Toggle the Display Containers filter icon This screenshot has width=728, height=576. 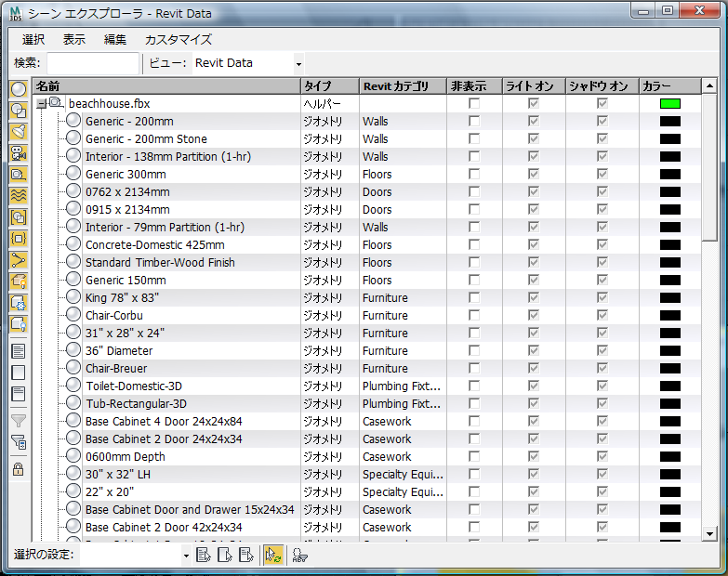click(x=19, y=281)
